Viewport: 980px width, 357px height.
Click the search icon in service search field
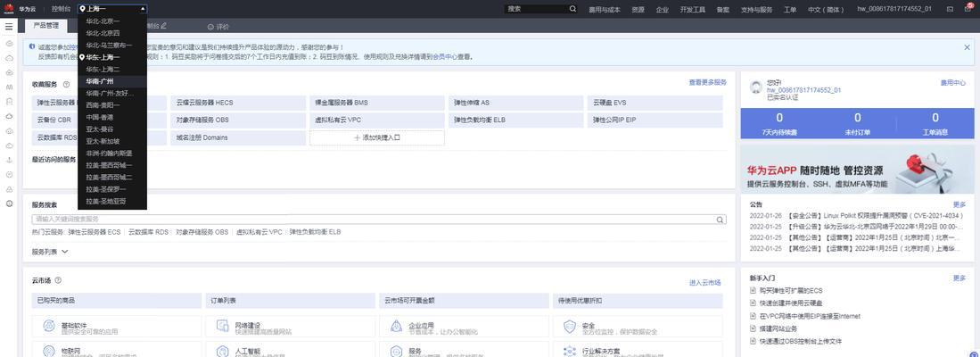(x=720, y=220)
